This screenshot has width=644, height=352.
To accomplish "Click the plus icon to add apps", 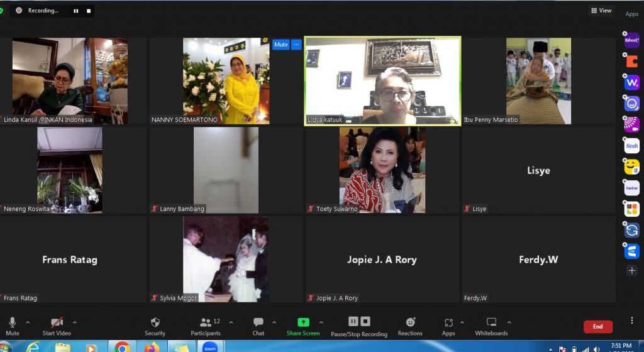I will pos(632,270).
